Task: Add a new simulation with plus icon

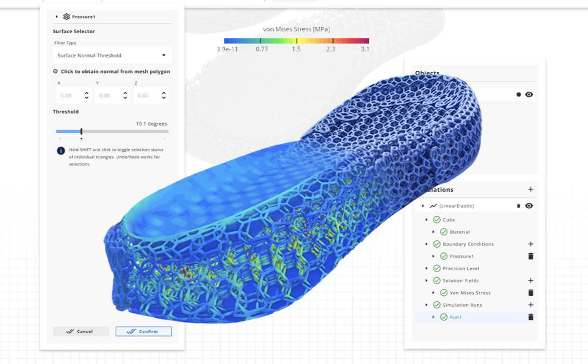Action: pyautogui.click(x=531, y=189)
